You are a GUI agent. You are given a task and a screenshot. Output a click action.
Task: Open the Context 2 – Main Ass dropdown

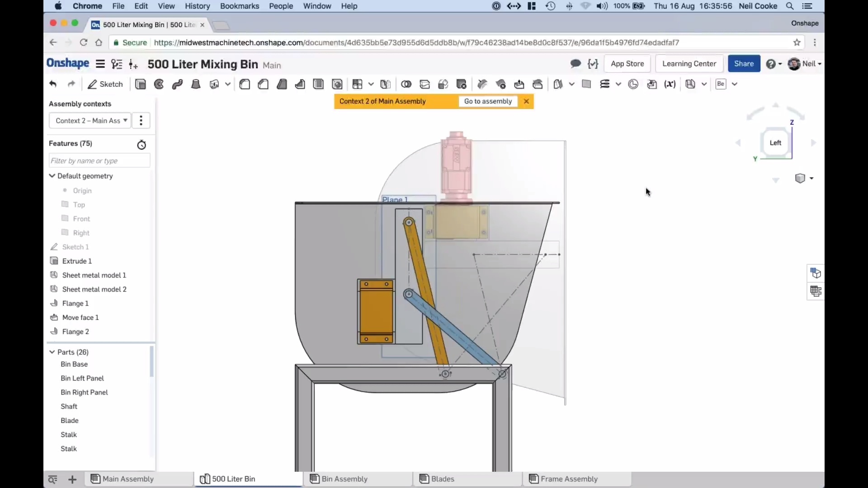pos(90,121)
